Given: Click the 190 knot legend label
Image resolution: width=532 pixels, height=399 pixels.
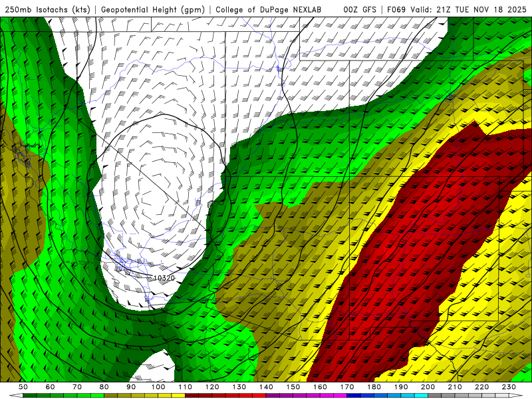Looking at the screenshot, I should click(x=401, y=387).
